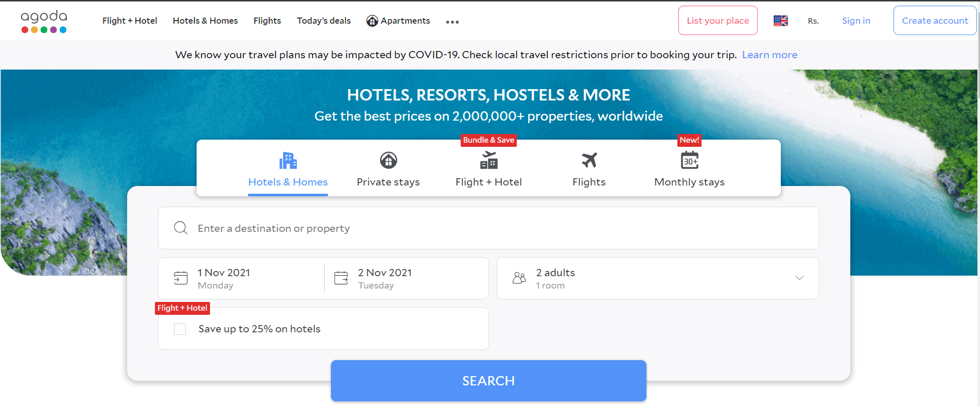Click the search magnifier icon
The image size is (980, 406).
click(181, 228)
